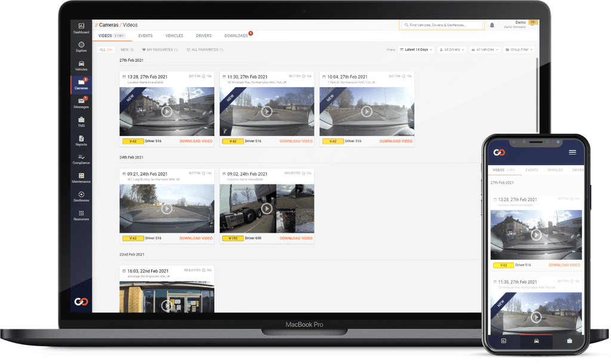The height and width of the screenshot is (364, 611).
Task: Click the V-62 tag on the phone card
Action: pos(504,265)
